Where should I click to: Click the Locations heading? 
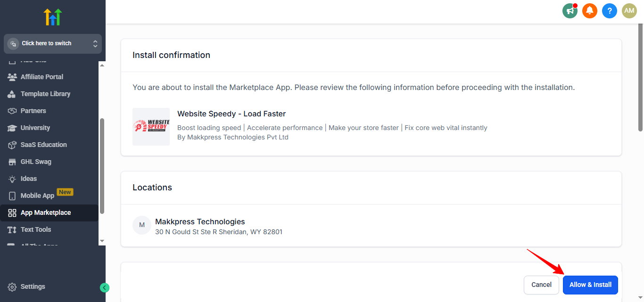click(x=152, y=188)
